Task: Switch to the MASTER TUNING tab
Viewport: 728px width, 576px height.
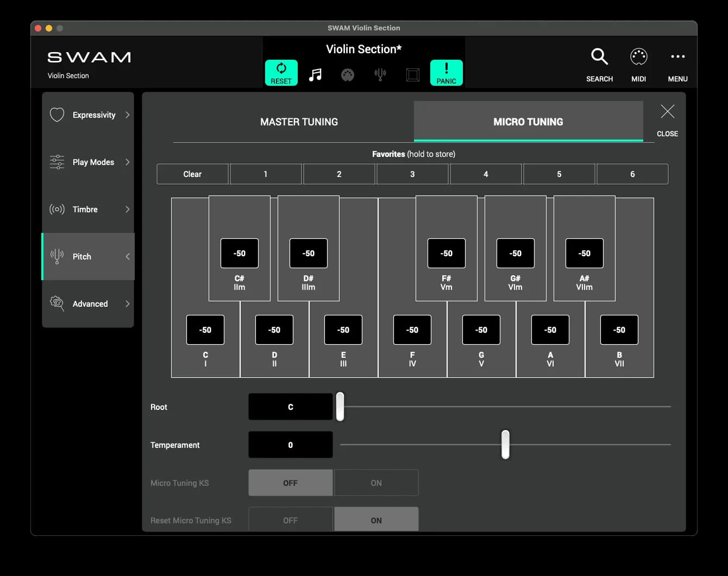Action: point(299,122)
